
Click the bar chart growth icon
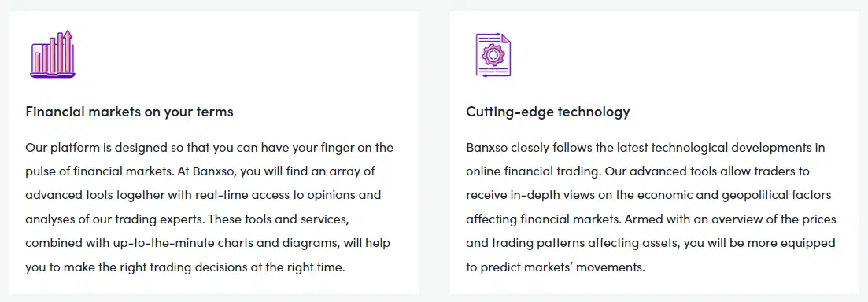click(x=53, y=54)
